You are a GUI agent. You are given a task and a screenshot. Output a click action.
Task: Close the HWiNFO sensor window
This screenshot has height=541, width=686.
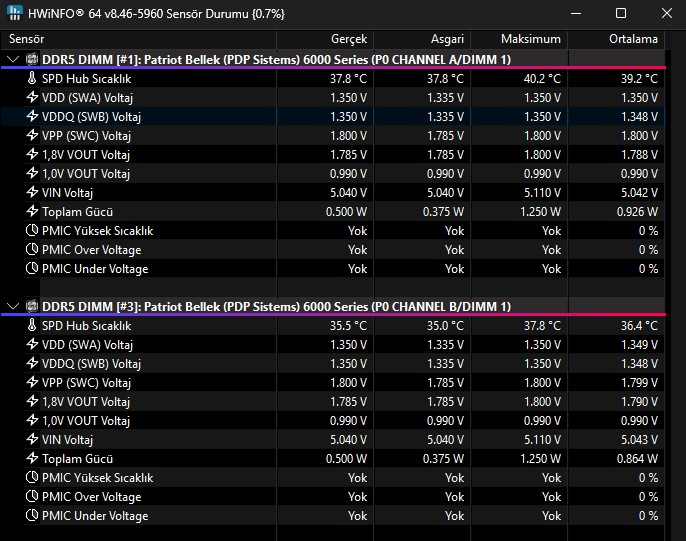pyautogui.click(x=666, y=13)
